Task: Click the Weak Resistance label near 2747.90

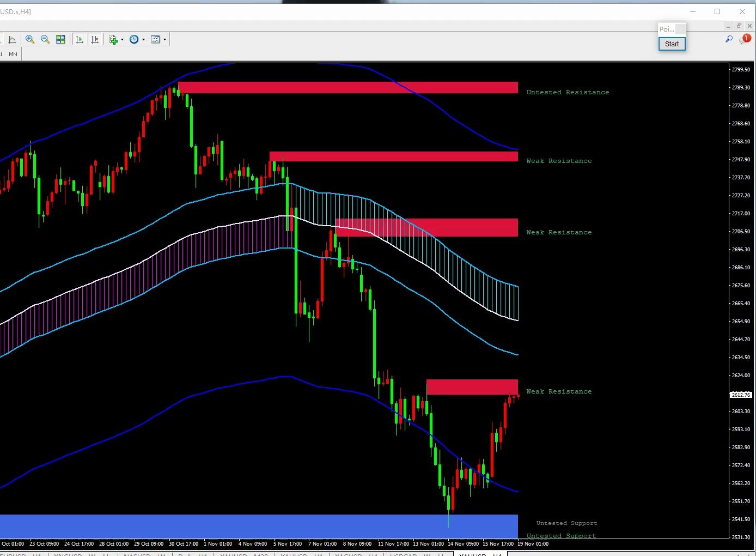Action: click(559, 161)
